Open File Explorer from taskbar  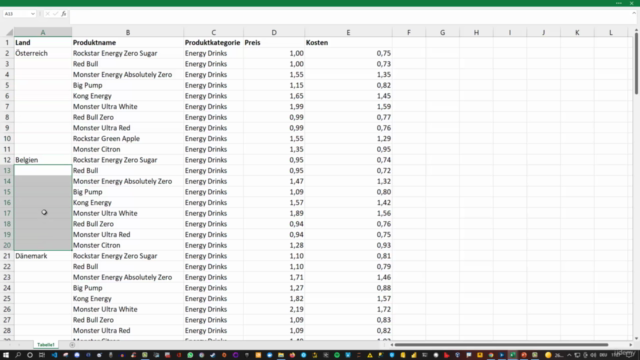pos(281,355)
